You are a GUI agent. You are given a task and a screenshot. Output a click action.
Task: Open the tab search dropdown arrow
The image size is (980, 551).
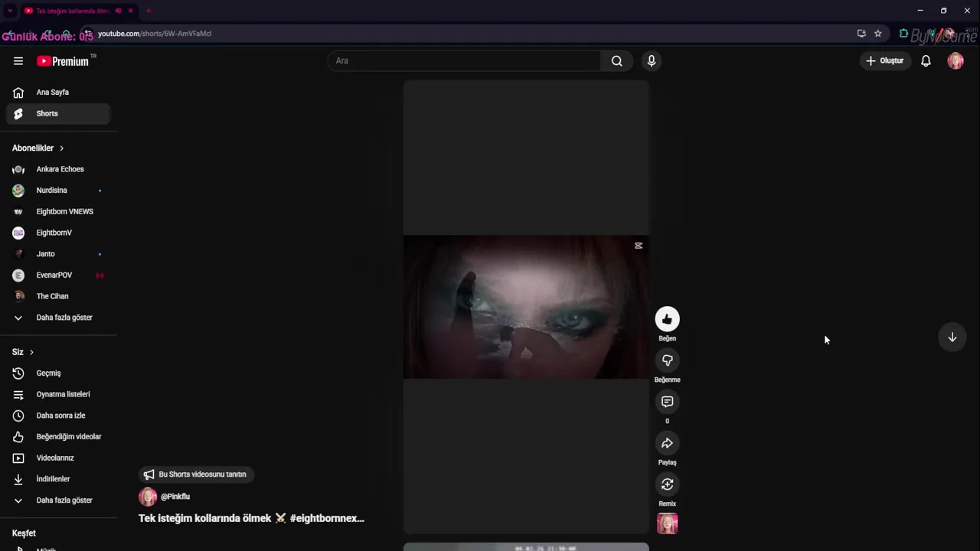tap(10, 11)
